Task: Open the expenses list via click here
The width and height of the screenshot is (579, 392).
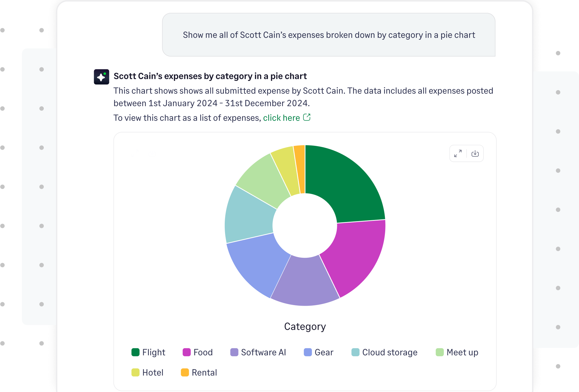Action: coord(282,117)
